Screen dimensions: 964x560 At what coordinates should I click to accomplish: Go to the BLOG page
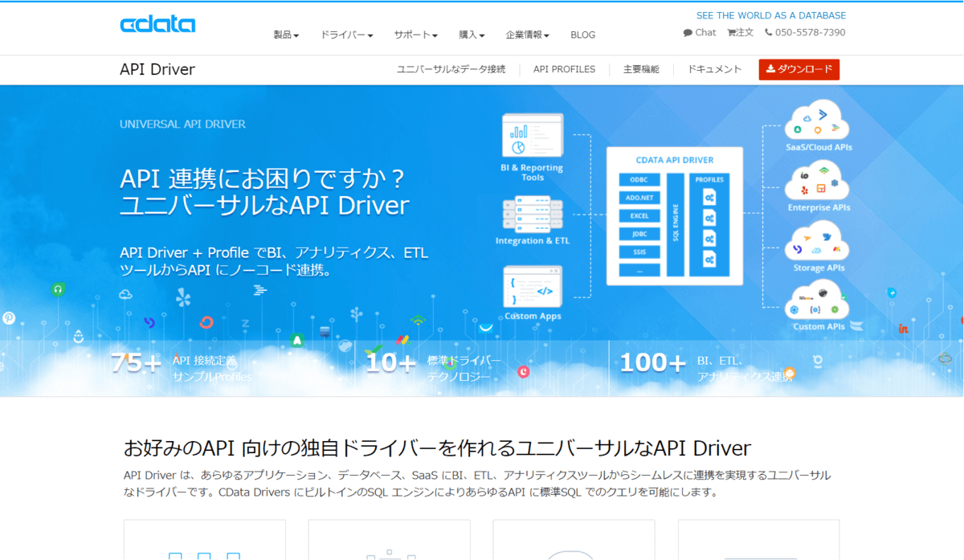[583, 35]
